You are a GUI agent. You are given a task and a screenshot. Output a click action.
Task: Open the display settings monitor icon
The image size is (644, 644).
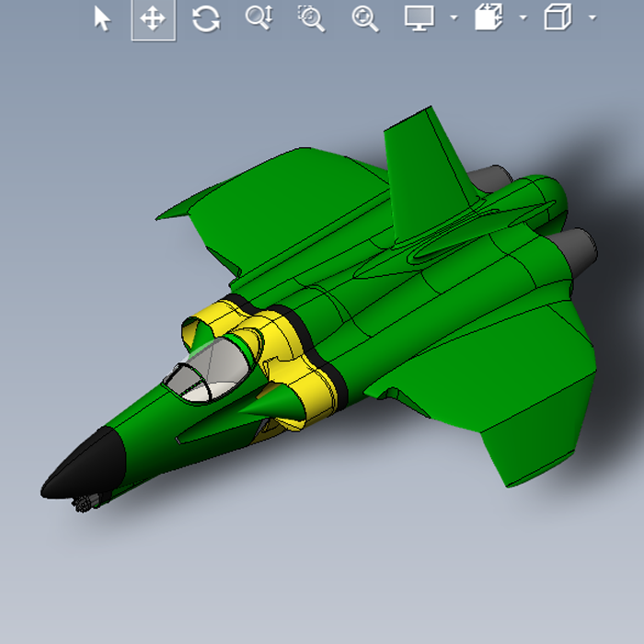(419, 18)
